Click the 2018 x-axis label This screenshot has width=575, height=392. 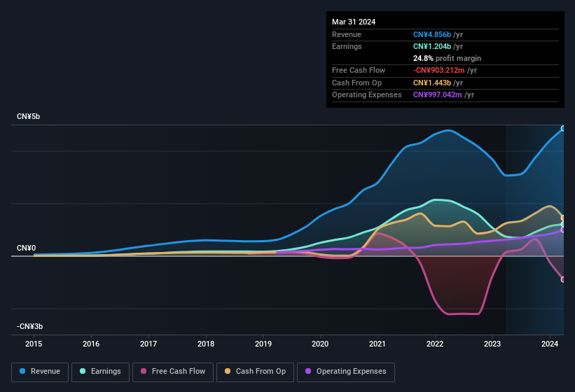click(x=206, y=344)
